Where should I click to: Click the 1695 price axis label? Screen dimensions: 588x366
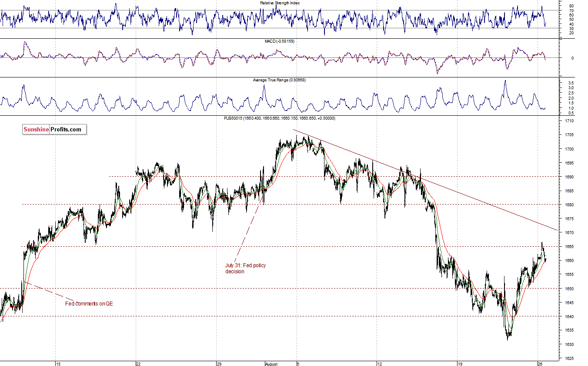[570, 163]
